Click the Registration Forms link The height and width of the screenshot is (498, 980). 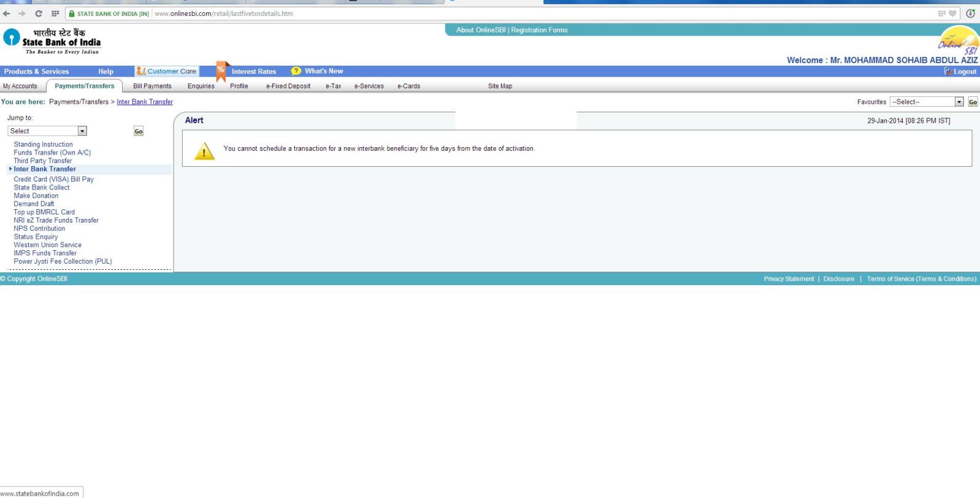[x=540, y=30]
